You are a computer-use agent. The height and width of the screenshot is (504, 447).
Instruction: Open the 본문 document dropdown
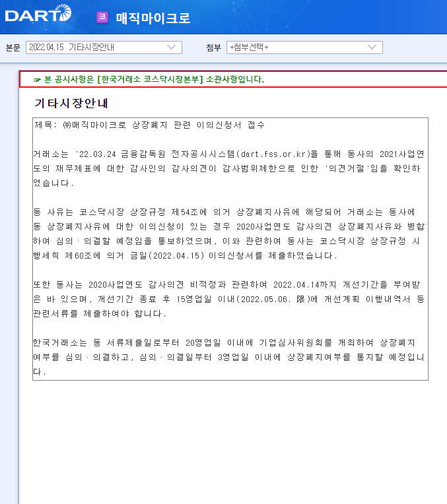tap(104, 47)
